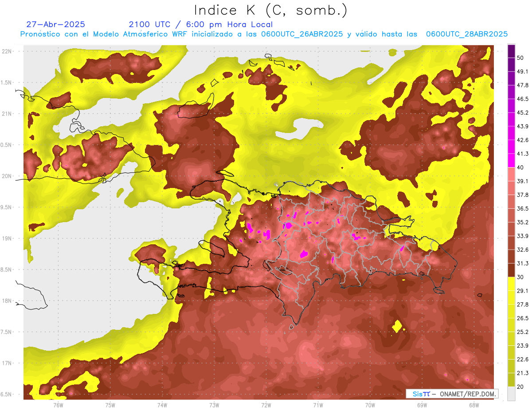Click the latitude label "21N"
The image size is (532, 411).
pos(8,114)
